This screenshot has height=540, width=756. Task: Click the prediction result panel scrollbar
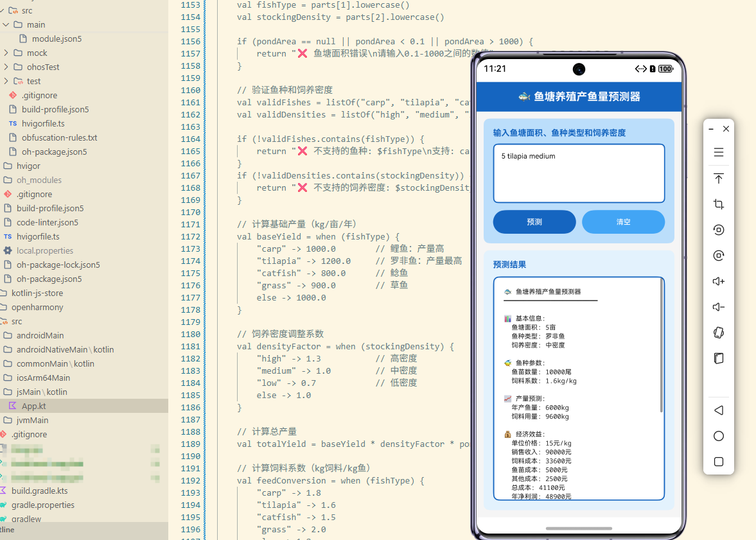[661, 345]
